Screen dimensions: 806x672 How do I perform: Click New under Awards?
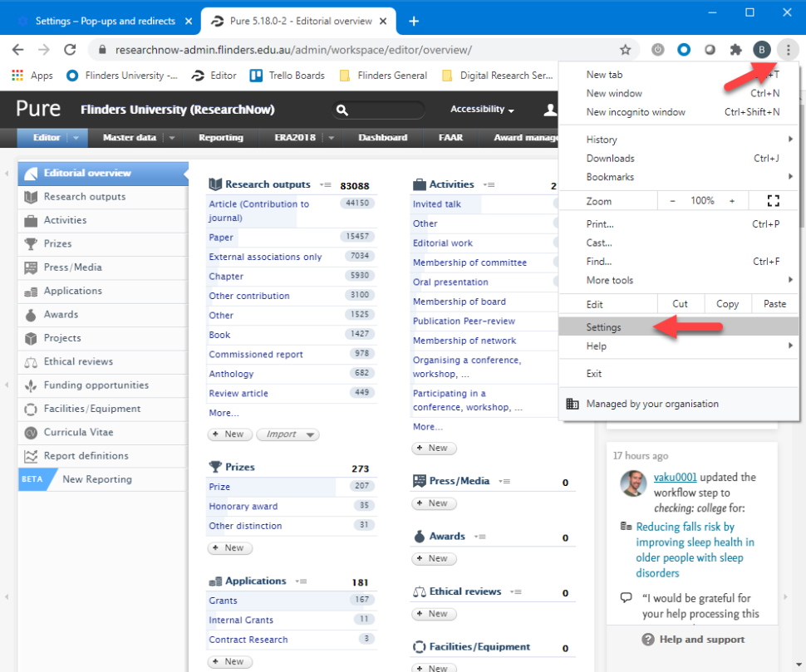[434, 558]
